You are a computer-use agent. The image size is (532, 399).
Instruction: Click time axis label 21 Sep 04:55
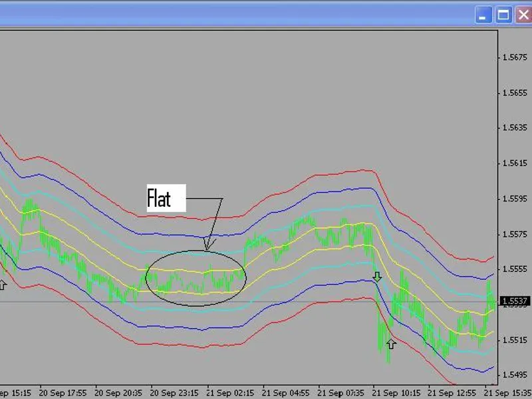286,393
